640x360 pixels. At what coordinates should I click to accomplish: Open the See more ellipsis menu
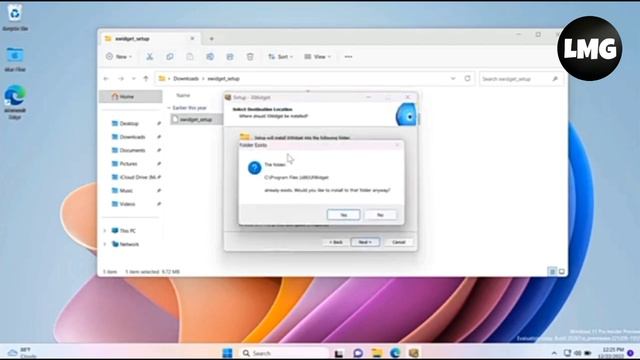pos(348,57)
